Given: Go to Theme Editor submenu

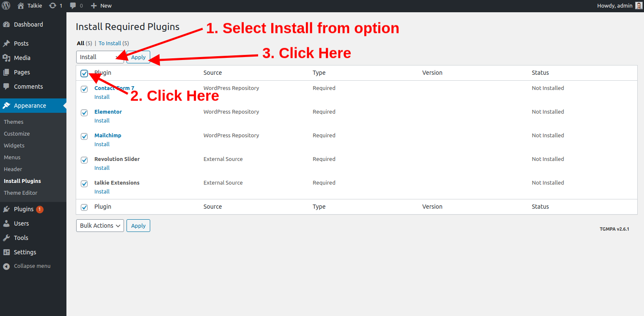Looking at the screenshot, I should pyautogui.click(x=21, y=193).
